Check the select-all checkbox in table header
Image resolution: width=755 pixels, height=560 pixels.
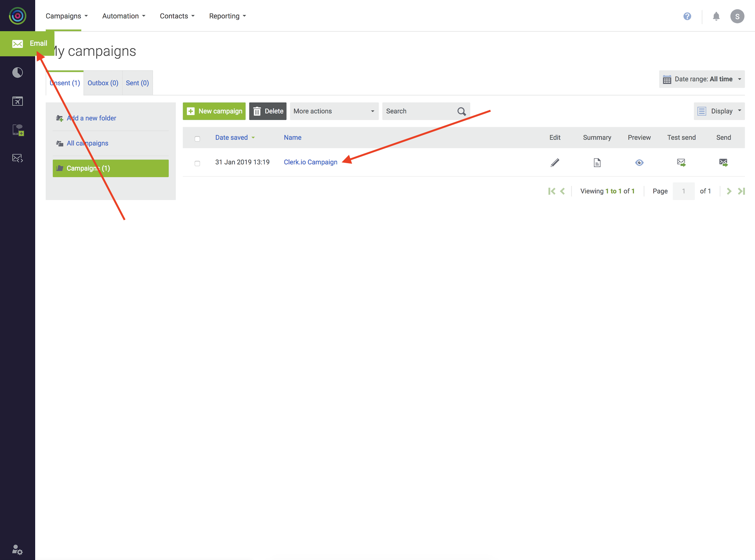(x=197, y=139)
